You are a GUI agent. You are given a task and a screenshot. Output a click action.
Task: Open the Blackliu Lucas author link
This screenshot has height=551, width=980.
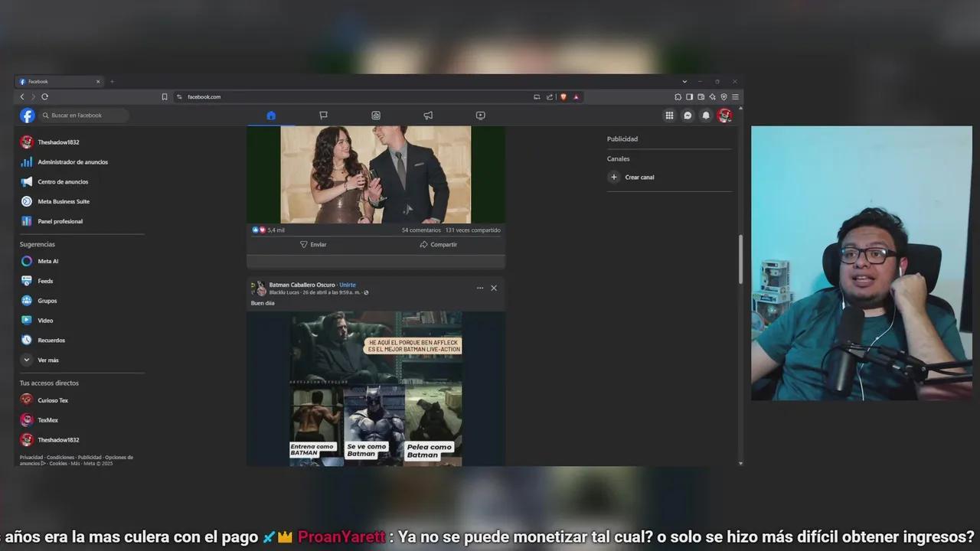pyautogui.click(x=284, y=292)
